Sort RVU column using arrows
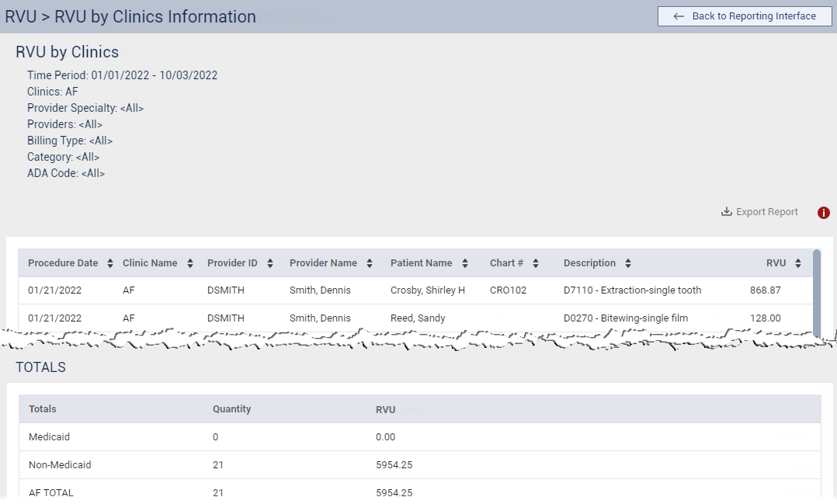Screen dimensions: 837x504 pos(798,263)
